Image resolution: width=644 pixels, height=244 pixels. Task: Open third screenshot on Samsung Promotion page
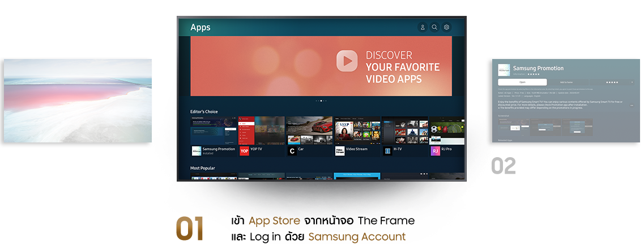coord(578,127)
